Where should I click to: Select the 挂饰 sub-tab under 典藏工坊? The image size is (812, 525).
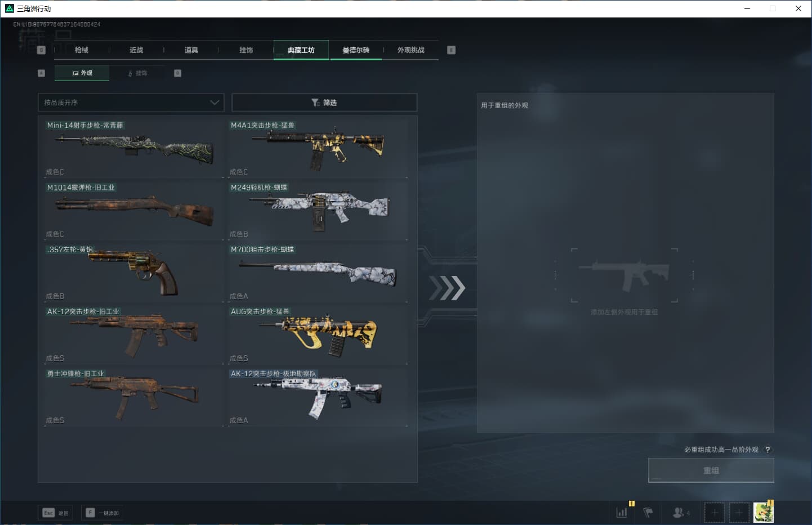tap(138, 73)
